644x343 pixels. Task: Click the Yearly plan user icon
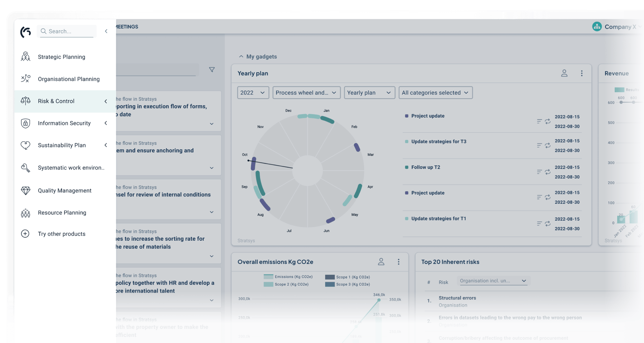pyautogui.click(x=564, y=73)
